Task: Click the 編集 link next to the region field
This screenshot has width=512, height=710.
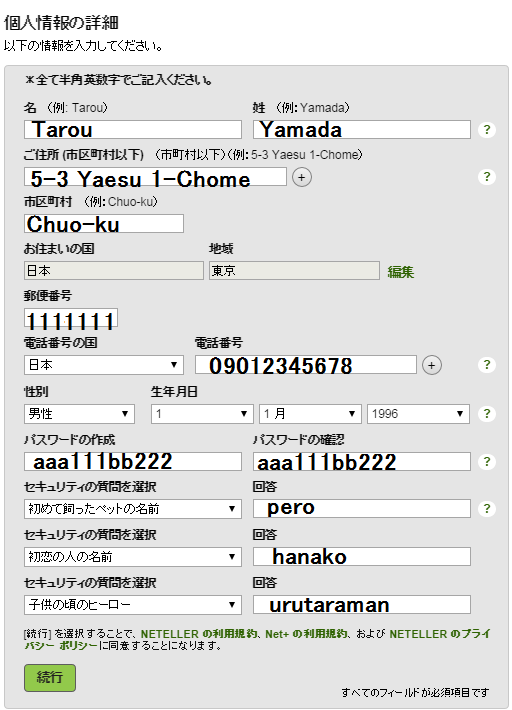Action: click(401, 272)
